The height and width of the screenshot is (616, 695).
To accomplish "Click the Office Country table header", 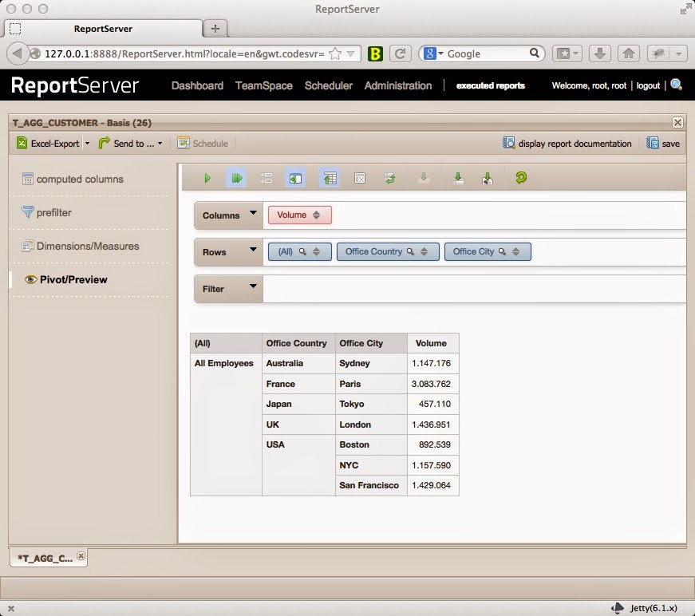I will [x=298, y=343].
